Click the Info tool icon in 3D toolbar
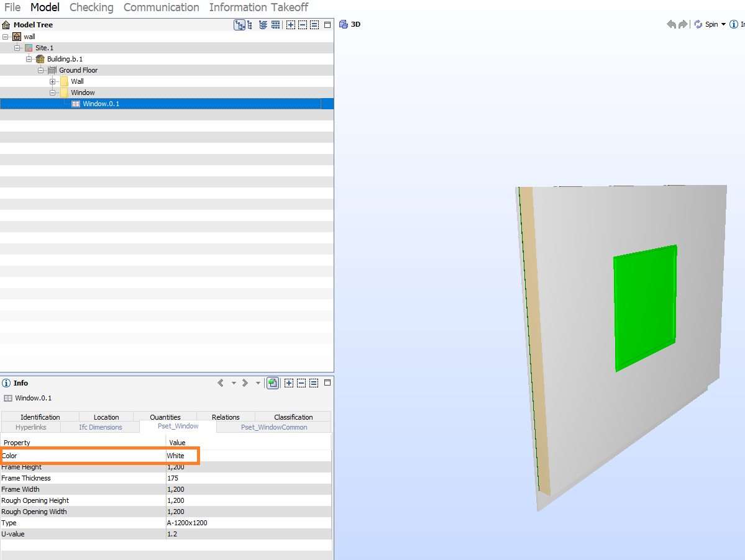 point(734,24)
